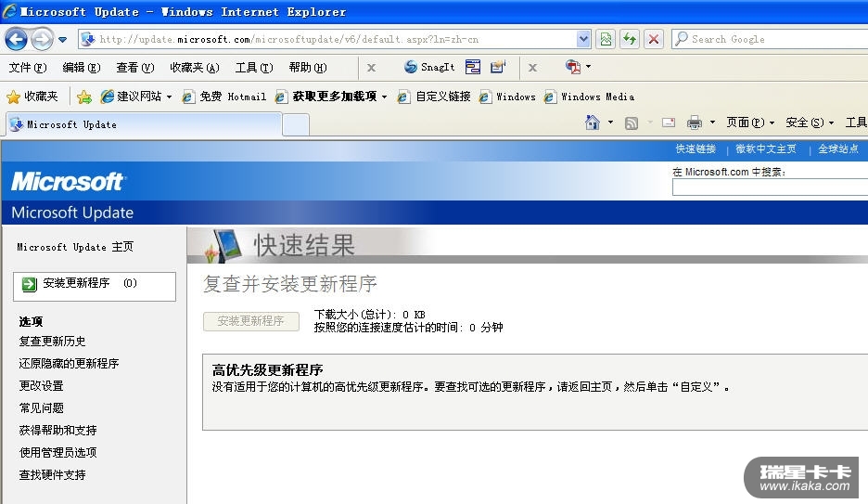Image resolution: width=868 pixels, height=504 pixels.
Task: Open 还原隐藏的更新程序 sidebar link
Action: point(70,363)
